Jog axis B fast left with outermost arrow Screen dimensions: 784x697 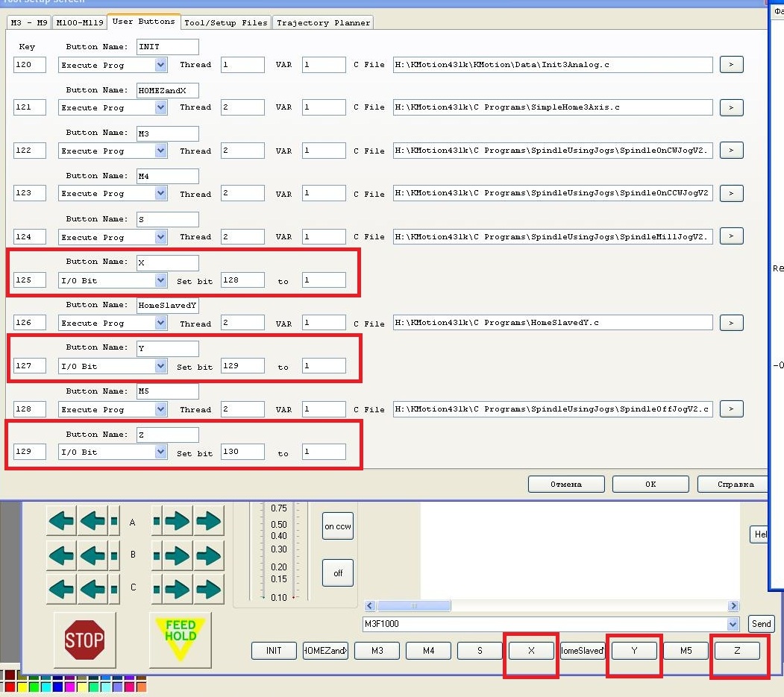coord(61,555)
